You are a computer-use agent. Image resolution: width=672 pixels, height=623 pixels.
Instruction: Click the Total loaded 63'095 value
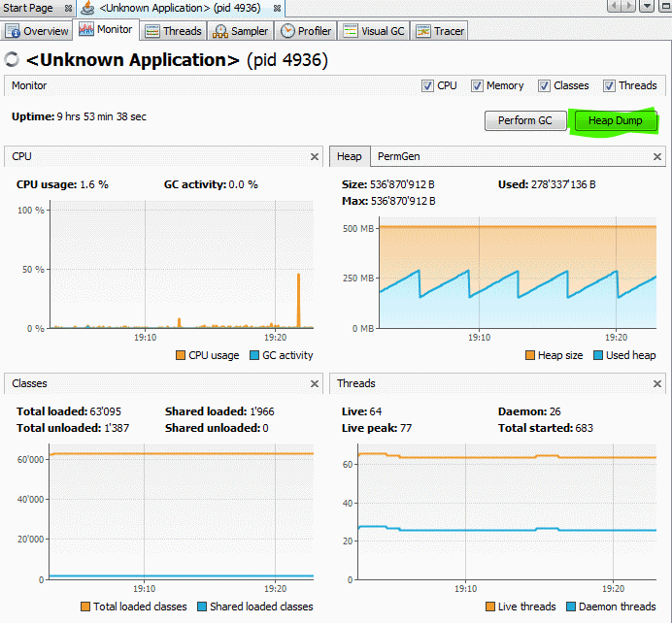pyautogui.click(x=106, y=411)
